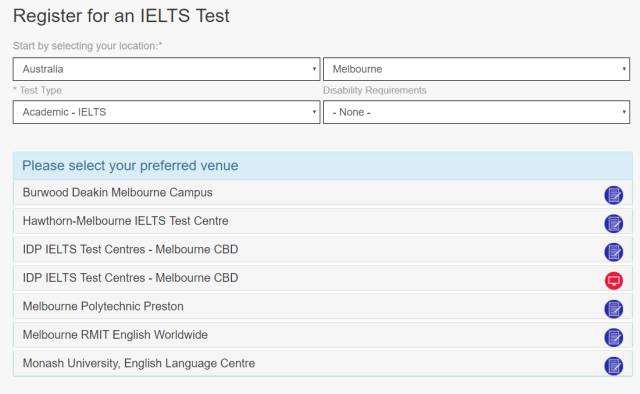Click blue paper-based icon for IDP Melbourne CBD
The width and height of the screenshot is (640, 394).
coord(613,252)
